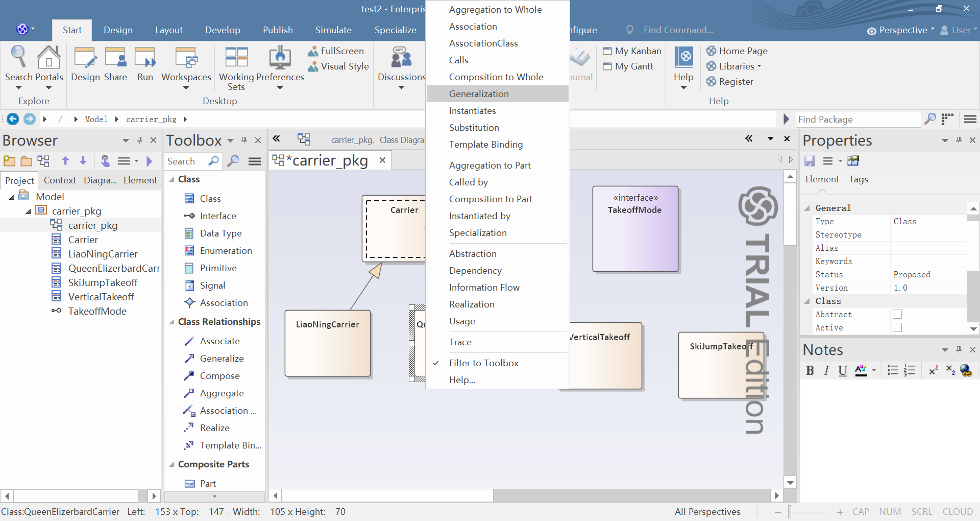Open the Search tool in the Explore group

click(19, 66)
